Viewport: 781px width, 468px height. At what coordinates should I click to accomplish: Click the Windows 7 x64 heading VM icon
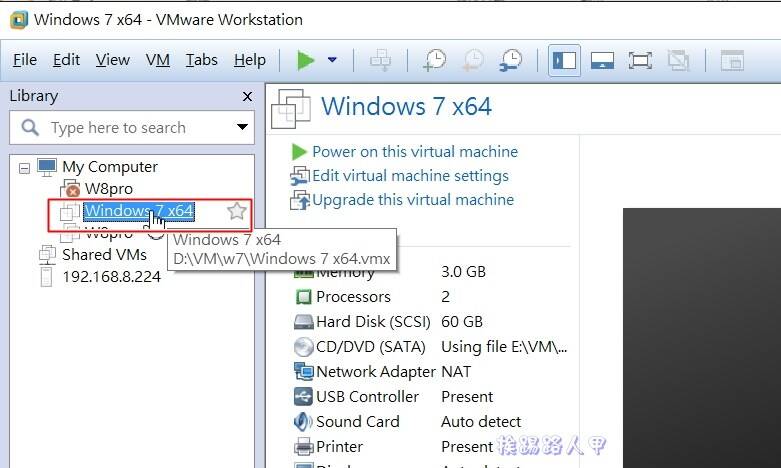tap(291, 108)
